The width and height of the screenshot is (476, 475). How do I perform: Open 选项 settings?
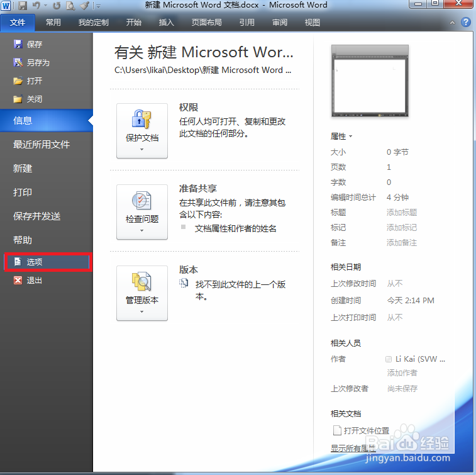point(48,262)
